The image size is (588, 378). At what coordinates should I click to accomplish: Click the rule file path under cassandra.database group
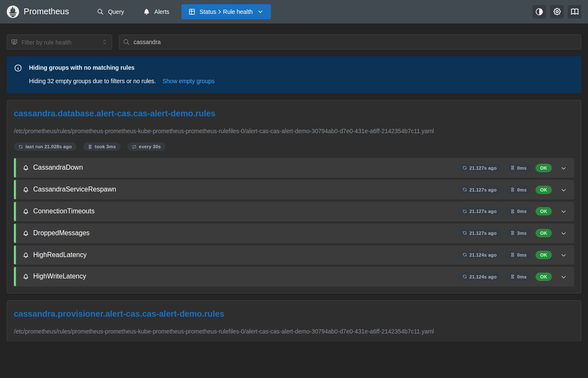pyautogui.click(x=224, y=131)
